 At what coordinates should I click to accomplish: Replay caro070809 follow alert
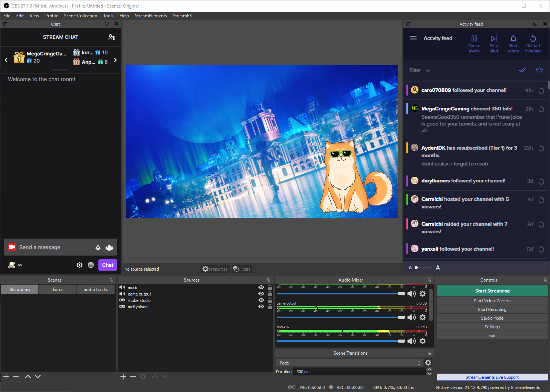(x=541, y=90)
